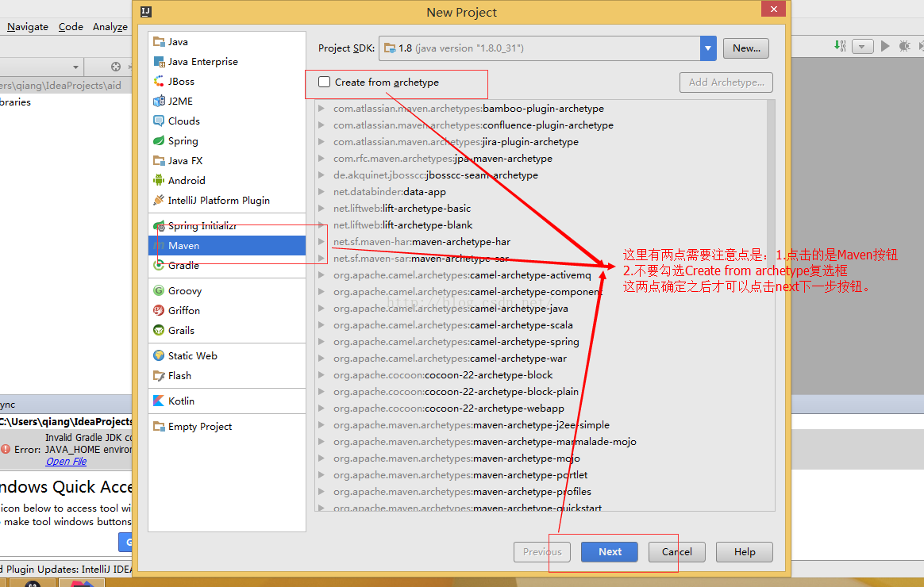Screen dimensions: 924x587
Task: Choose the Griffon icon
Action: coord(159,310)
